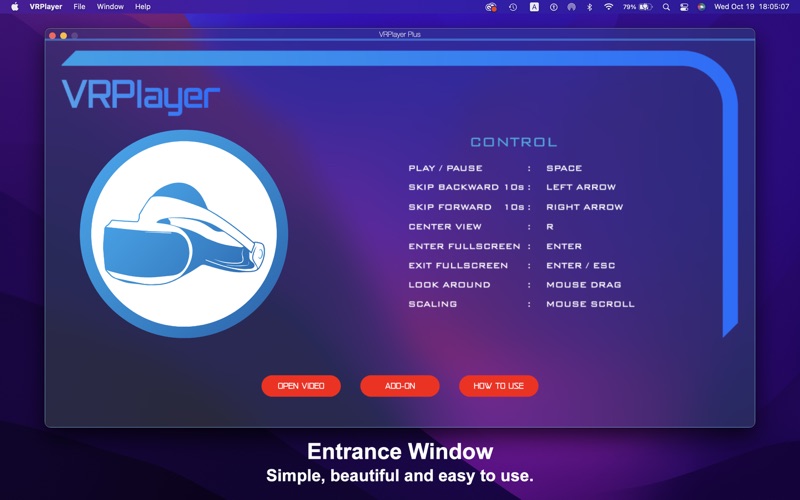The height and width of the screenshot is (500, 800).
Task: Open Time Machine status icon
Action: point(513,7)
